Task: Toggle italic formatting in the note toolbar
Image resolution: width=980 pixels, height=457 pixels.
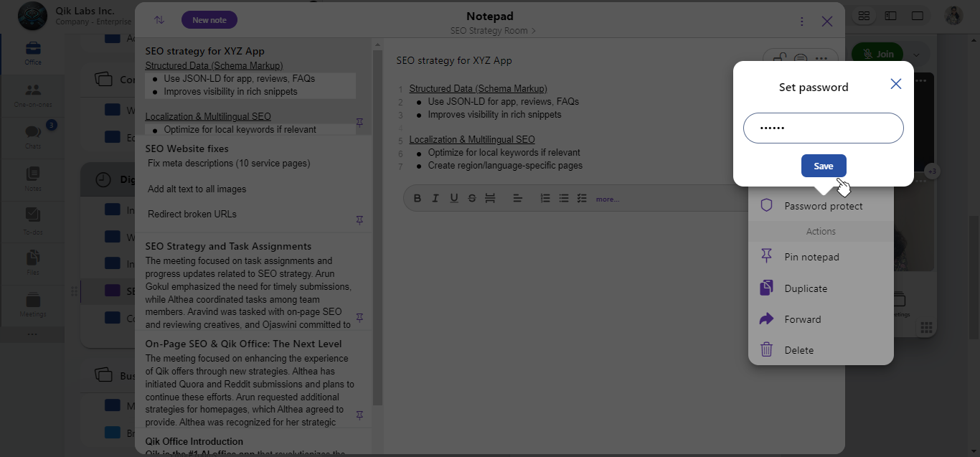Action: coord(435,199)
